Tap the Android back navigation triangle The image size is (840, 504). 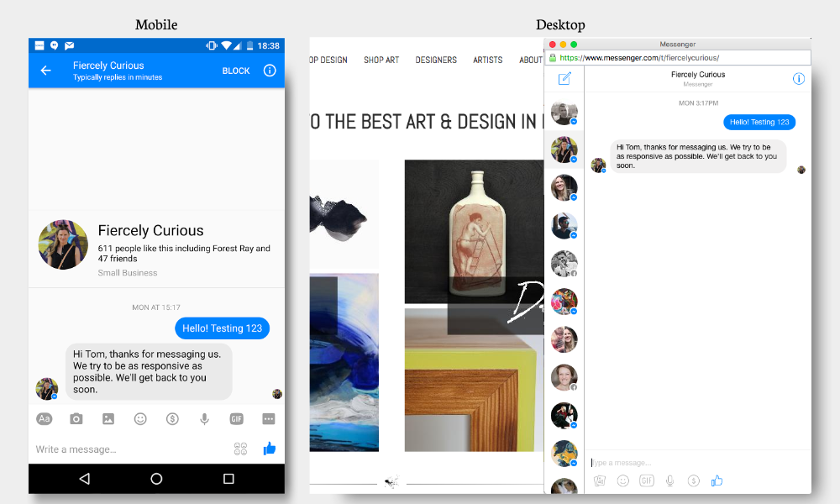point(84,479)
